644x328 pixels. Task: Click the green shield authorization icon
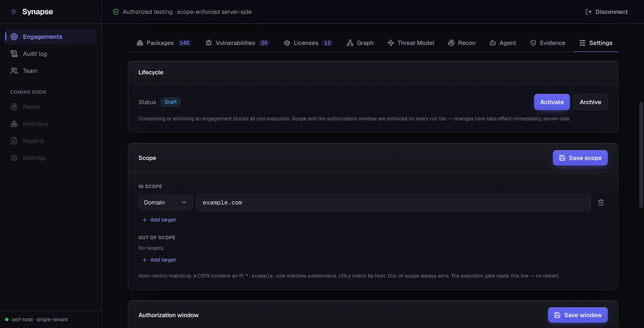point(116,12)
